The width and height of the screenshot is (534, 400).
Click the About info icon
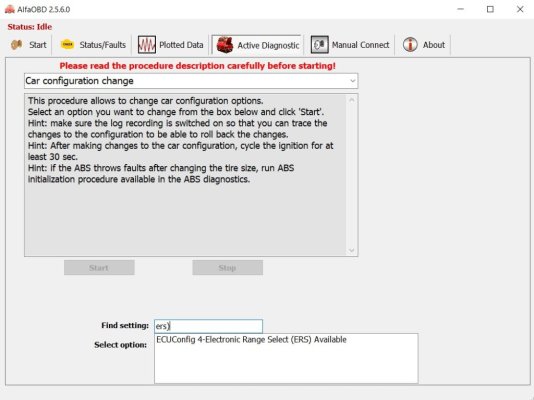[x=410, y=45]
